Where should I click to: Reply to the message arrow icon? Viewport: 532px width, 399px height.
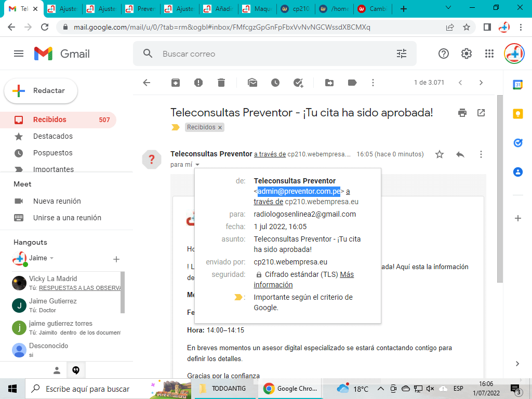click(x=460, y=154)
